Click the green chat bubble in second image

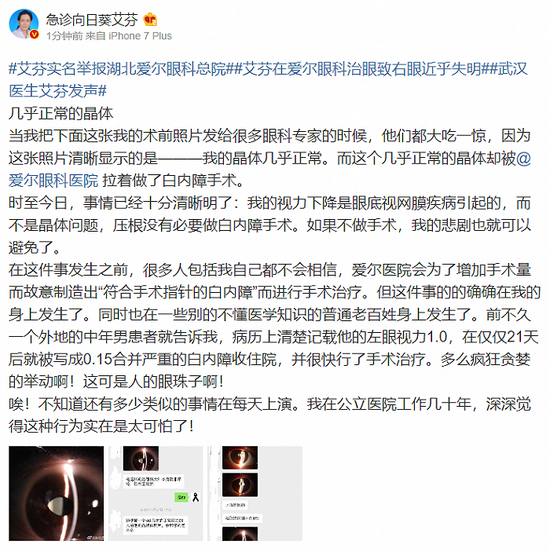(x=181, y=497)
